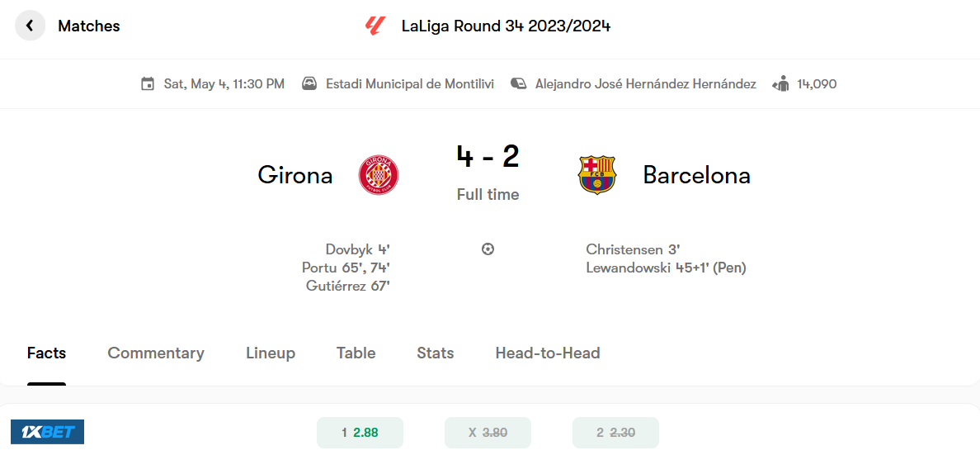Click the back arrow button
The height and width of the screenshot is (455, 980).
pyautogui.click(x=30, y=26)
